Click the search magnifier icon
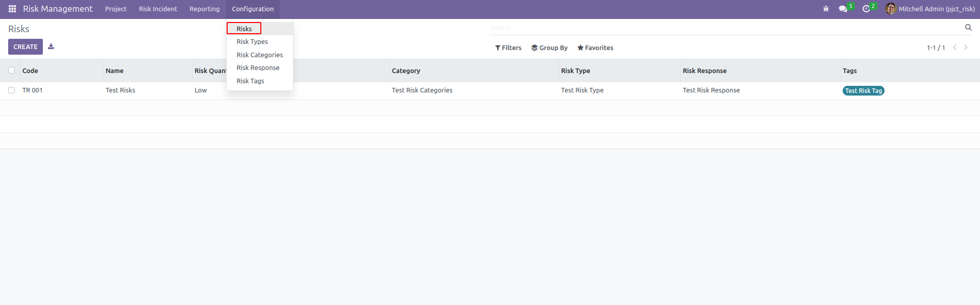The height and width of the screenshot is (305, 980). click(x=968, y=28)
